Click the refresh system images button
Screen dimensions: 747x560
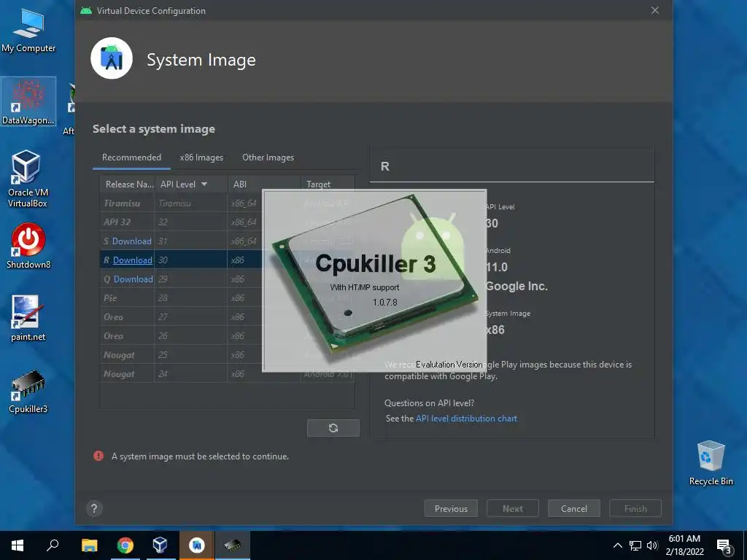point(333,428)
